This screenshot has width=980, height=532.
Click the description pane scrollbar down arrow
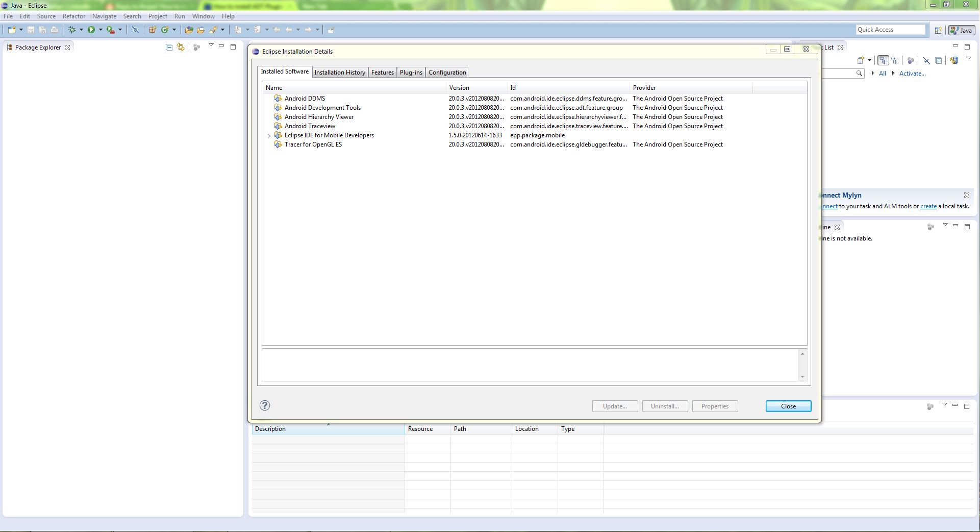click(x=802, y=377)
